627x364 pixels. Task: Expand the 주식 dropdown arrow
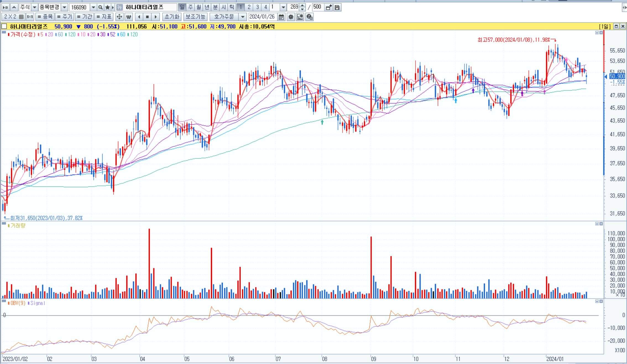(35, 7)
